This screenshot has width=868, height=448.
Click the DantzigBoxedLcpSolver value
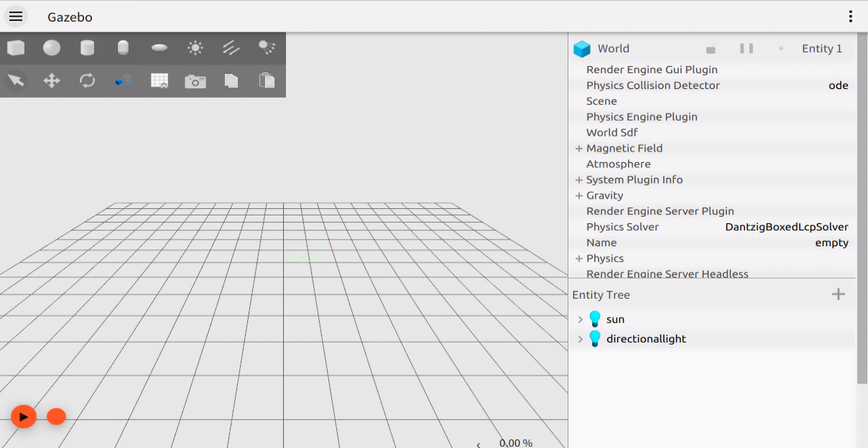[787, 227]
